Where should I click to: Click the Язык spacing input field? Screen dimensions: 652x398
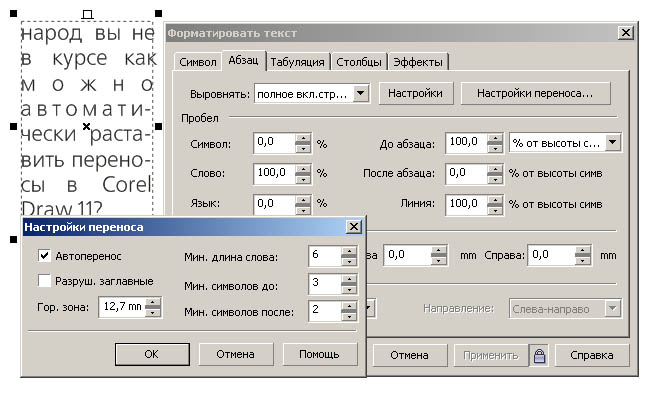pos(275,204)
